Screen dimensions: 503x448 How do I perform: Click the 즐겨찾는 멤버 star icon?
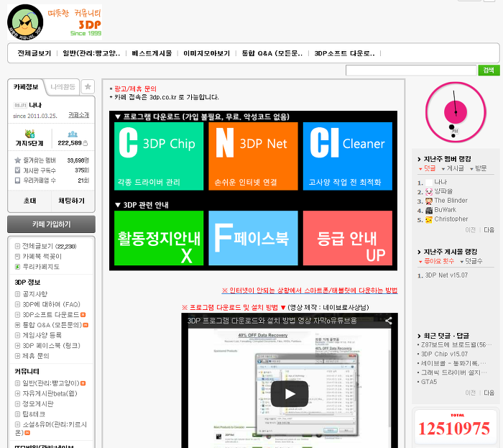pos(18,160)
